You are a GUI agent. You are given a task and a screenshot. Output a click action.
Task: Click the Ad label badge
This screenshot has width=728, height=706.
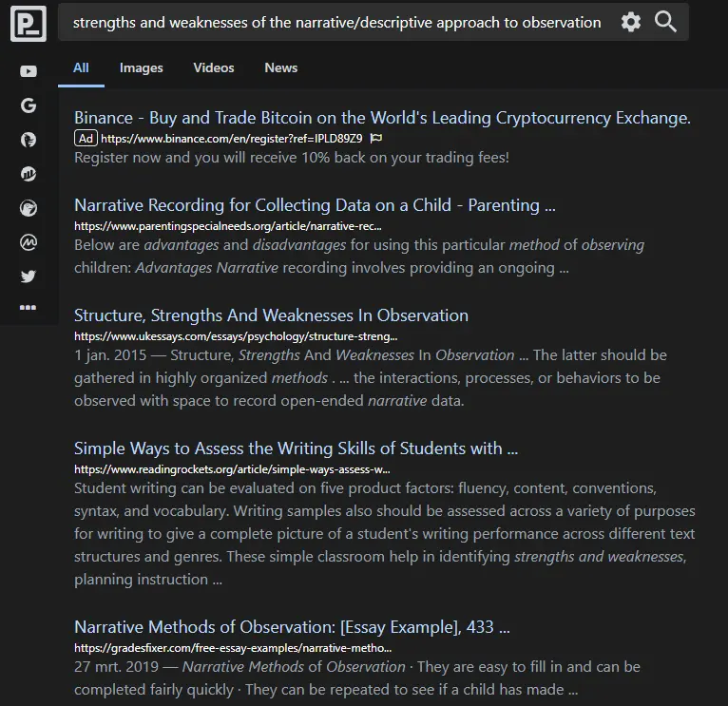(x=86, y=139)
